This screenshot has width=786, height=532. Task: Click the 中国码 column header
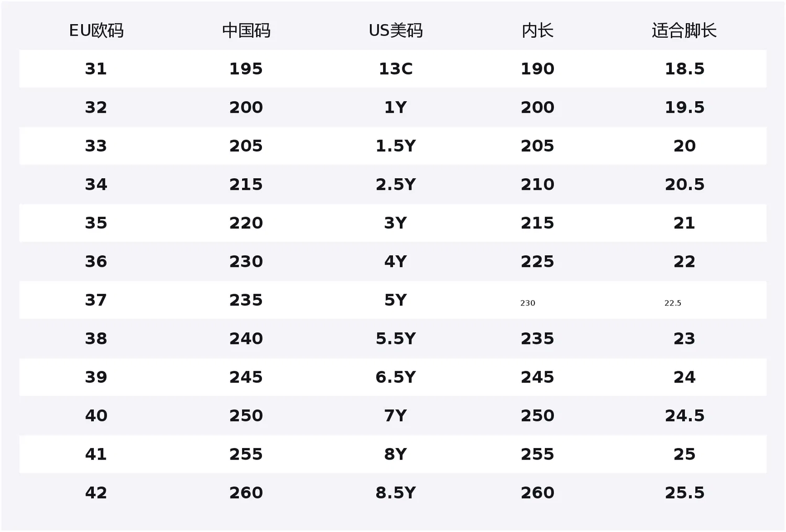click(x=246, y=30)
